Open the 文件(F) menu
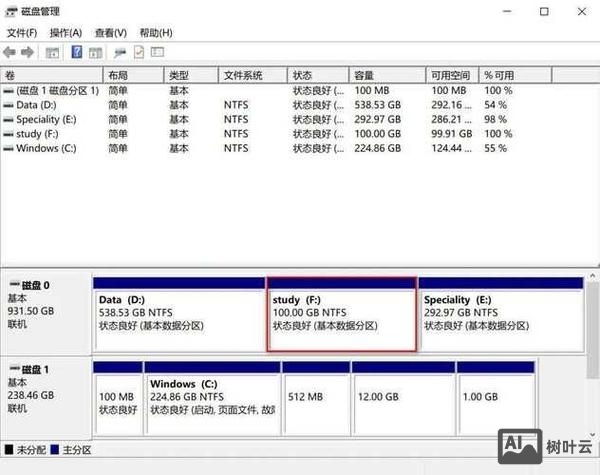The image size is (600, 475). pos(22,32)
